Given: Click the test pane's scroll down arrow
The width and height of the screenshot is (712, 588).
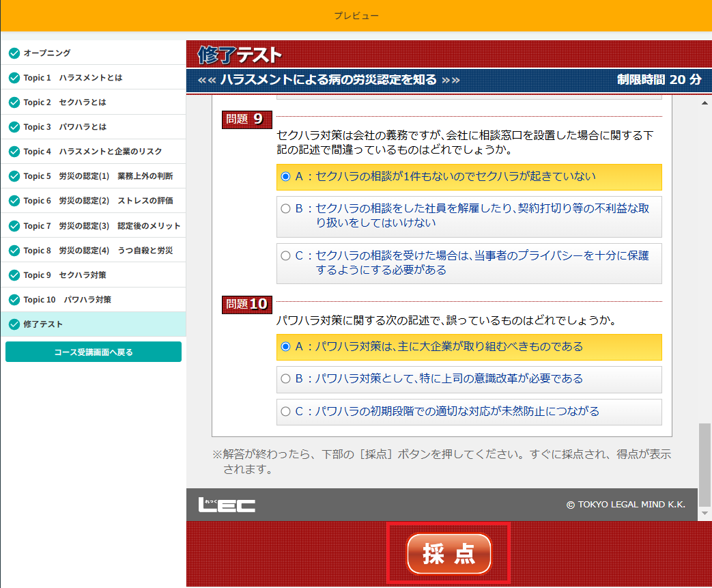Looking at the screenshot, I should coord(704,513).
